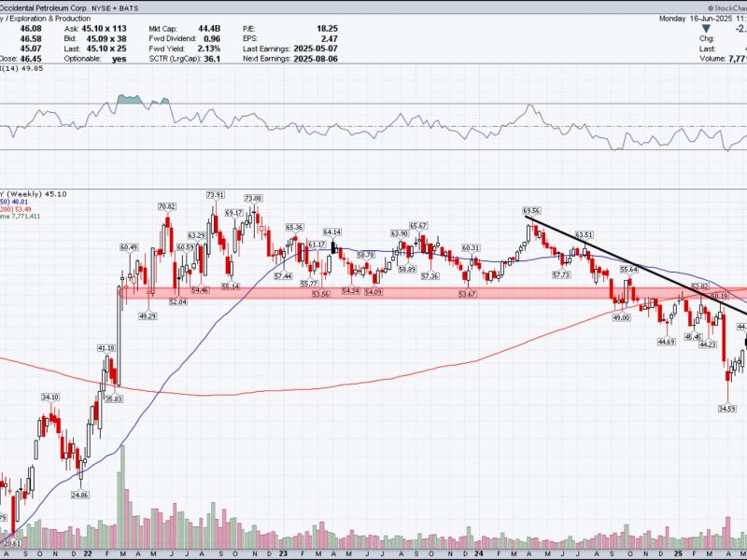Image resolution: width=747 pixels, height=560 pixels.
Task: Click the Ask value 45.10 x 113
Action: 104,29
